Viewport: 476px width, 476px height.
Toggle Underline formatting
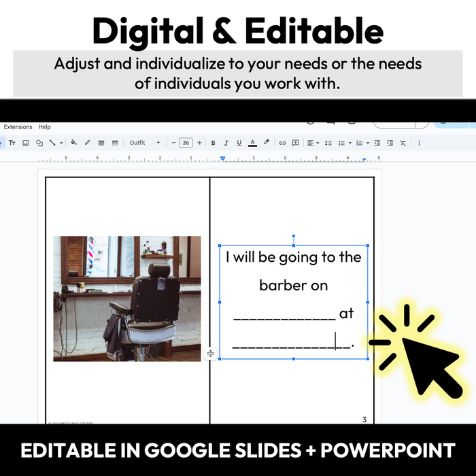coord(239,143)
